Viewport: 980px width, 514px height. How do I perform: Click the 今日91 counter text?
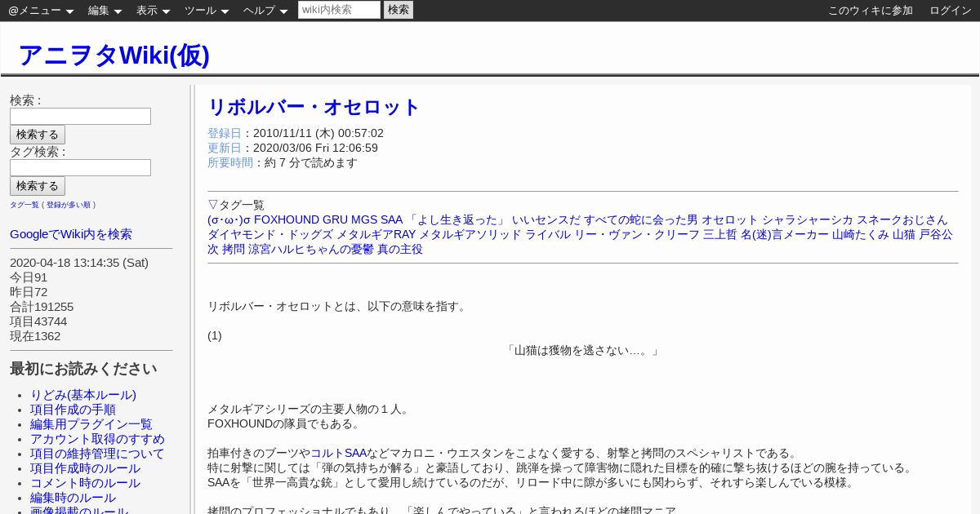(29, 277)
